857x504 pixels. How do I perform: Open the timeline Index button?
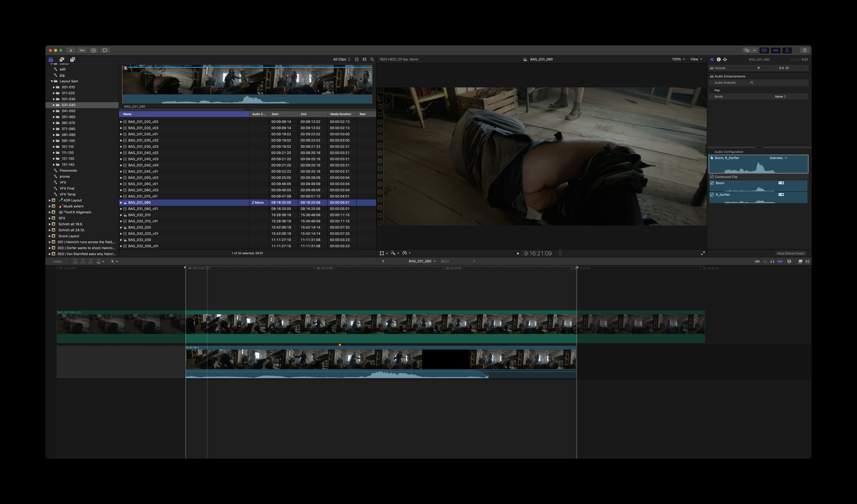(58, 261)
